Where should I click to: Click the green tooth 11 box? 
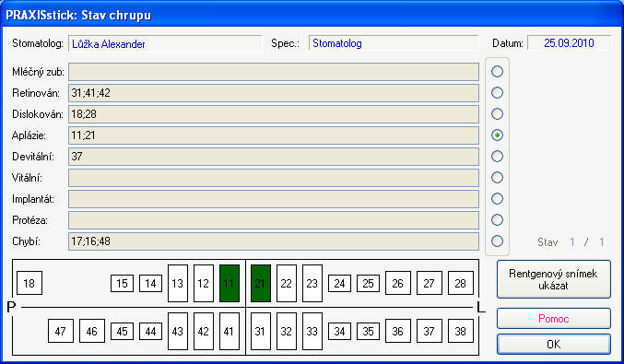point(230,283)
